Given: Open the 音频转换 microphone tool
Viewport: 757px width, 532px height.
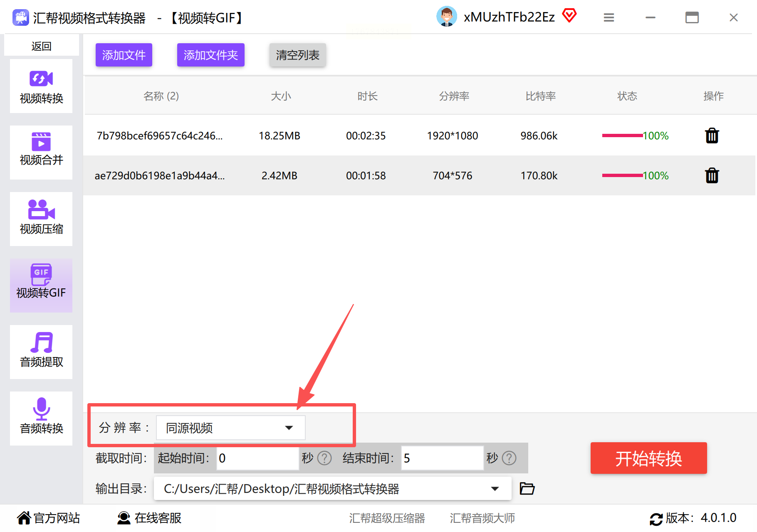Looking at the screenshot, I should (41, 419).
